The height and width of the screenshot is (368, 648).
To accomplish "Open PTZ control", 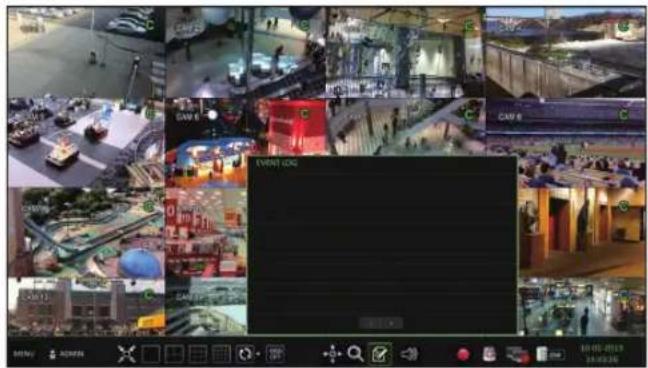I will coord(332,354).
